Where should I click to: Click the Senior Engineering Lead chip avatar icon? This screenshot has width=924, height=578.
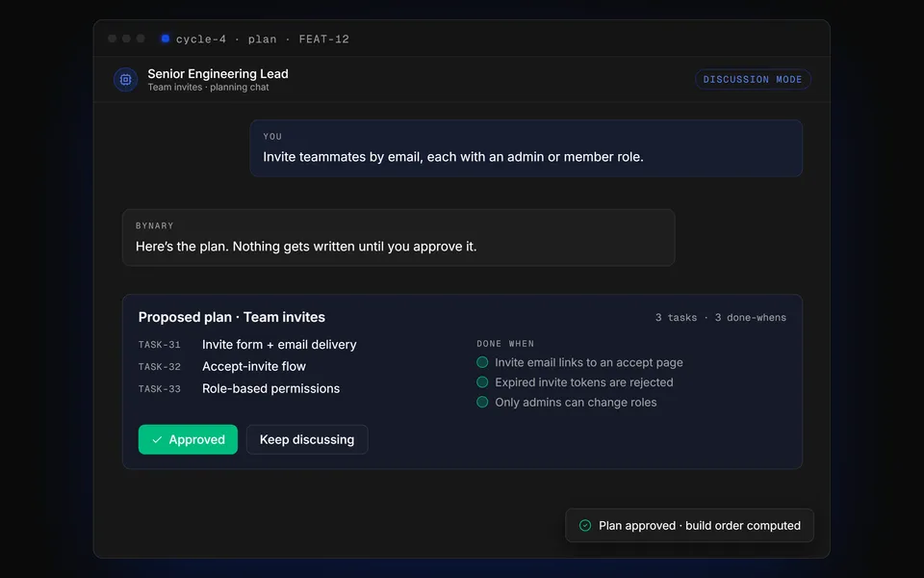(125, 80)
